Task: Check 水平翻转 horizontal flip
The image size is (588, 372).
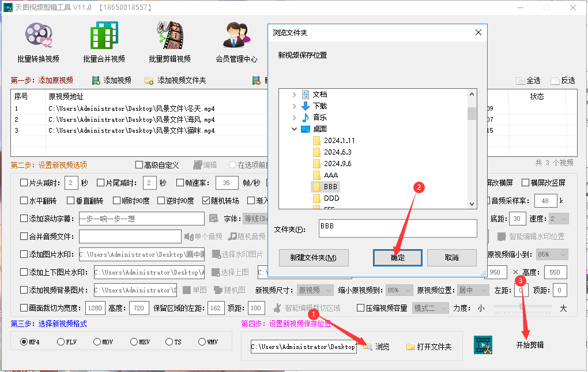Action: 24,201
